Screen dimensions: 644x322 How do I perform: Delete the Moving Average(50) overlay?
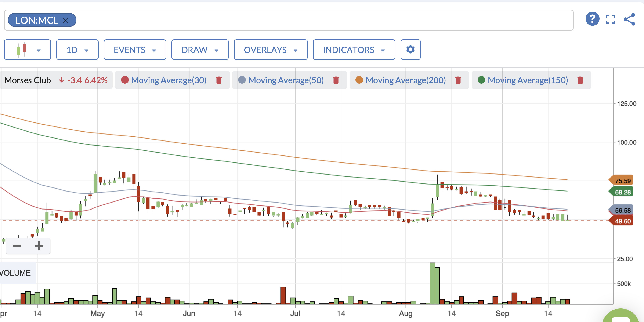(x=336, y=80)
